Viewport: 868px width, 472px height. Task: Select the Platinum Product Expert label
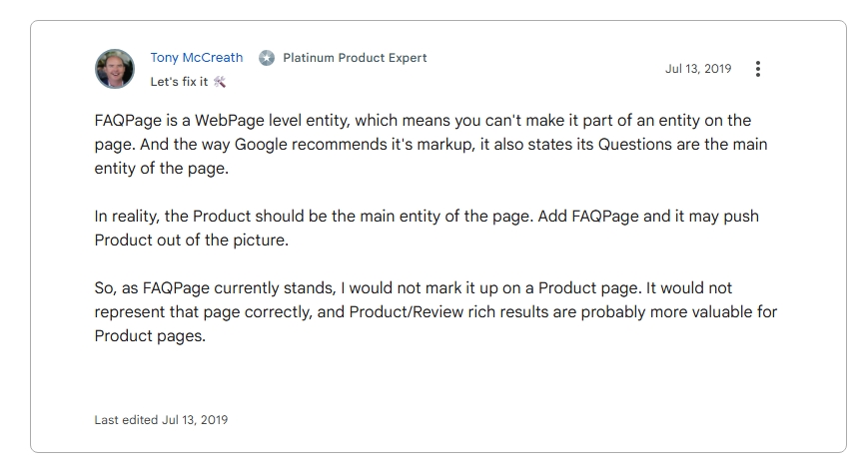[x=355, y=58]
